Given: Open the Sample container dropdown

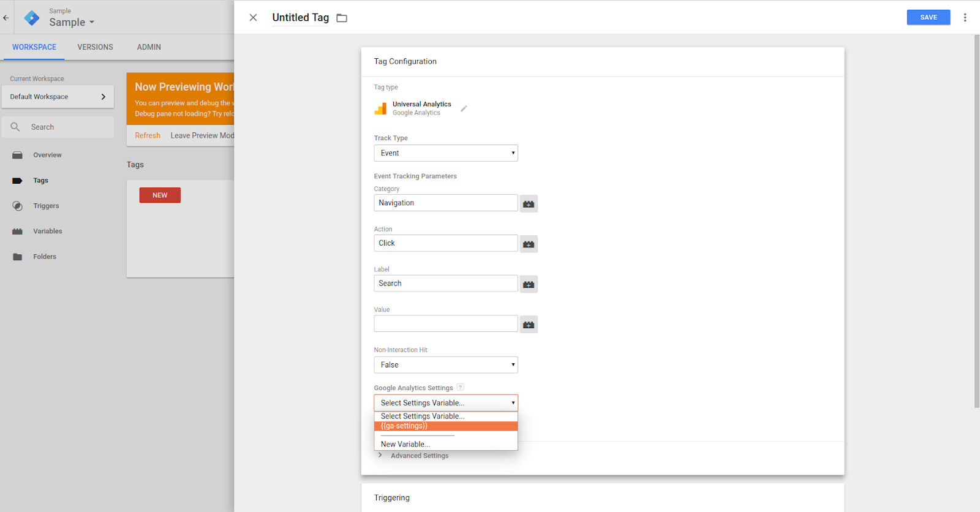Looking at the screenshot, I should [x=72, y=22].
